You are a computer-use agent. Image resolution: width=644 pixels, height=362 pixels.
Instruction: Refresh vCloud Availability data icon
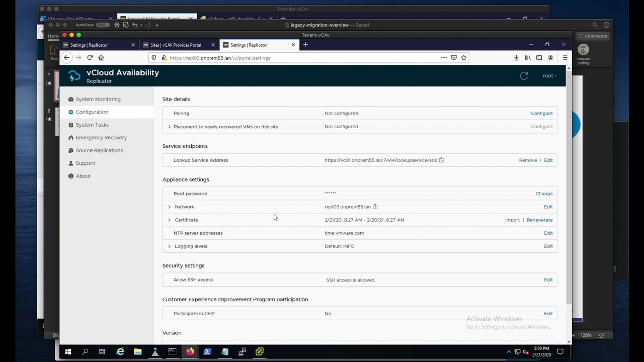click(524, 76)
